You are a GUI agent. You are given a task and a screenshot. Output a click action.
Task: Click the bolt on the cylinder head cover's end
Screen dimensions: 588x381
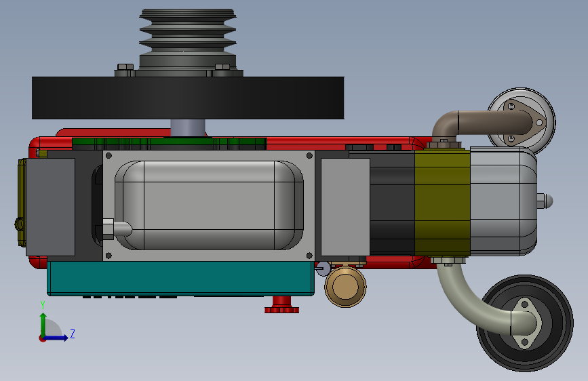click(545, 201)
